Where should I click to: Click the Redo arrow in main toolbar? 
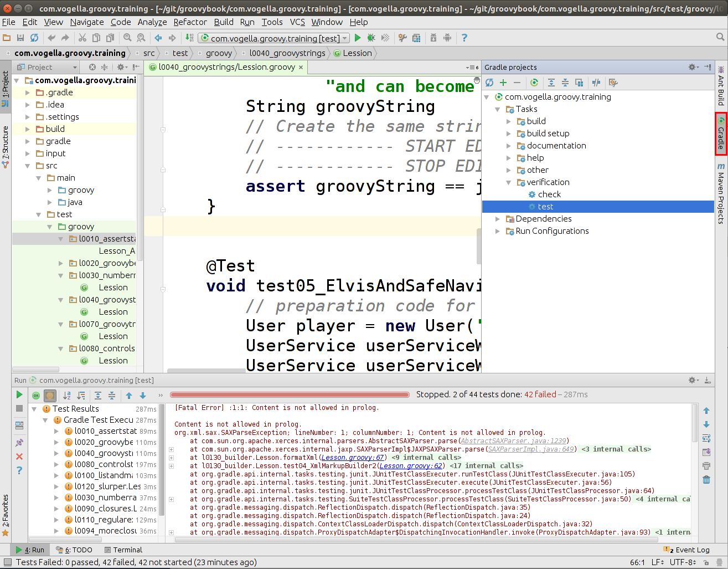[65, 38]
